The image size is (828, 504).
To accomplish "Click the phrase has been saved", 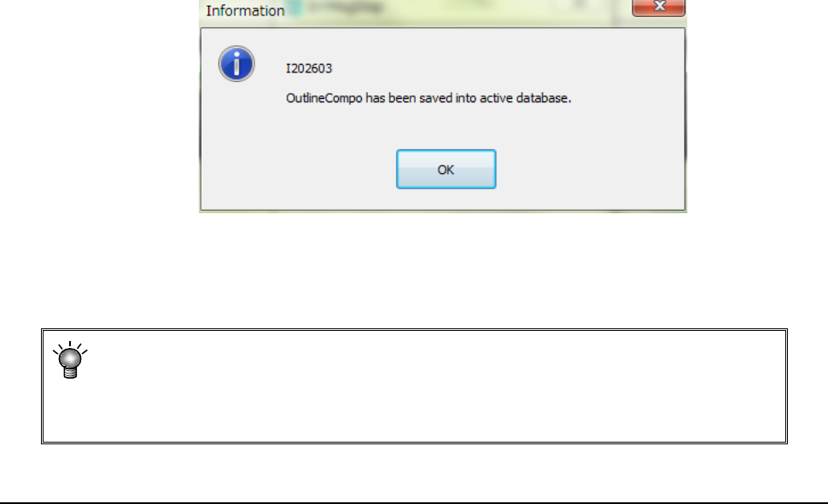I will pos(409,98).
